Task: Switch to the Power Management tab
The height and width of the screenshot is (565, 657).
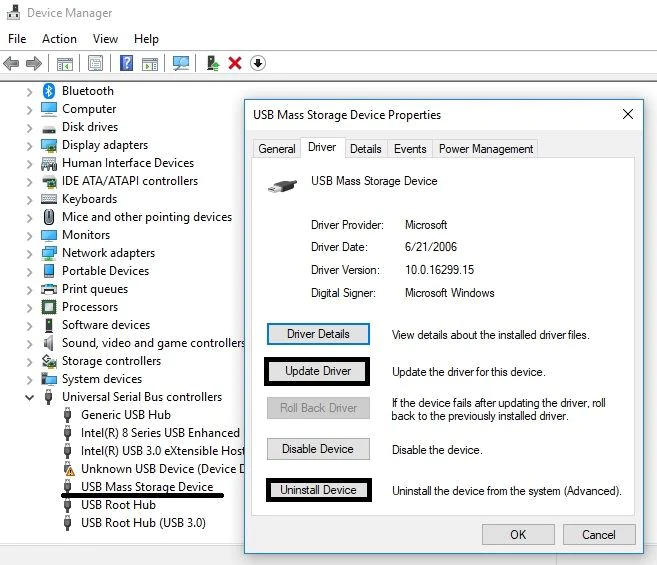Action: click(486, 149)
